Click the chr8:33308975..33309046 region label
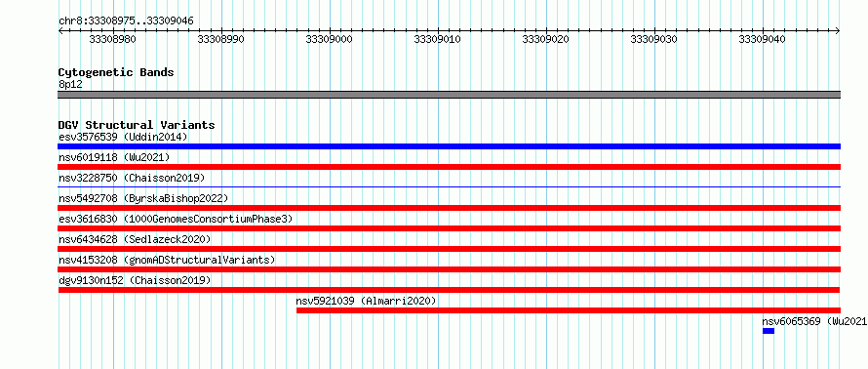Screen dimensions: 868x369 click(126, 20)
